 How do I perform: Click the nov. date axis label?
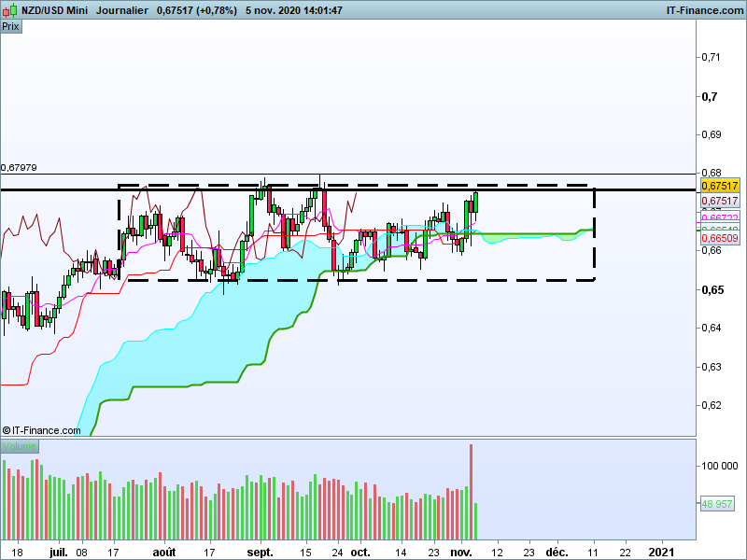460,553
